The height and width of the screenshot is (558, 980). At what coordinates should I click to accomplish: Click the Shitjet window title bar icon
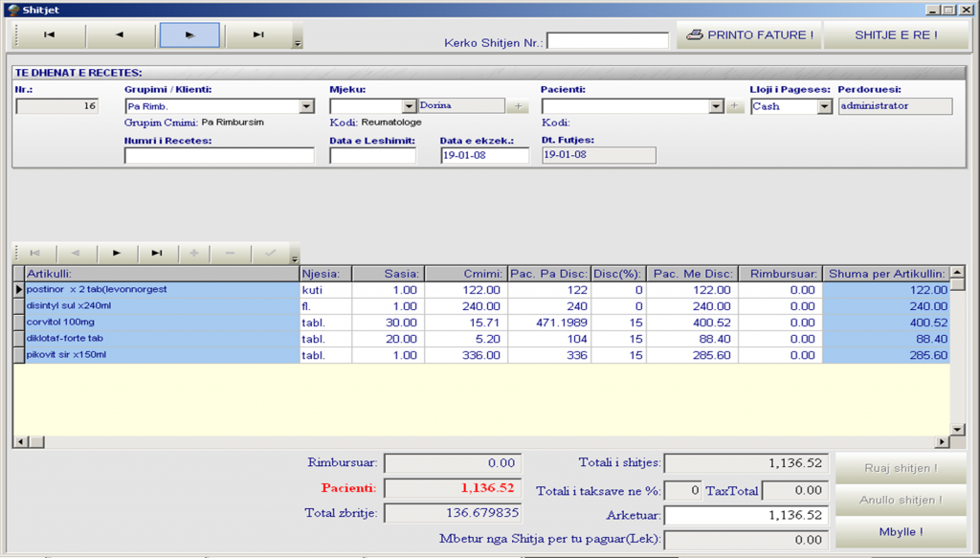pos(13,10)
